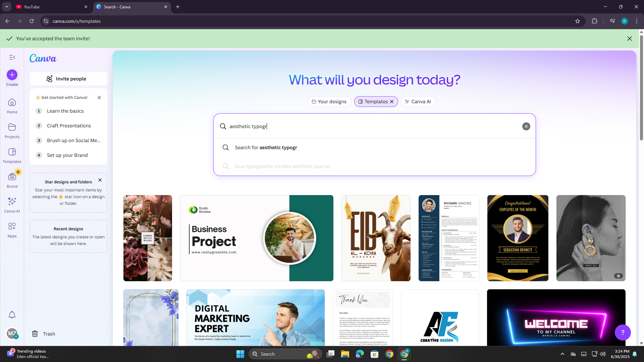This screenshot has width=644, height=362.
Task: View site information icon in address bar
Action: click(x=46, y=21)
